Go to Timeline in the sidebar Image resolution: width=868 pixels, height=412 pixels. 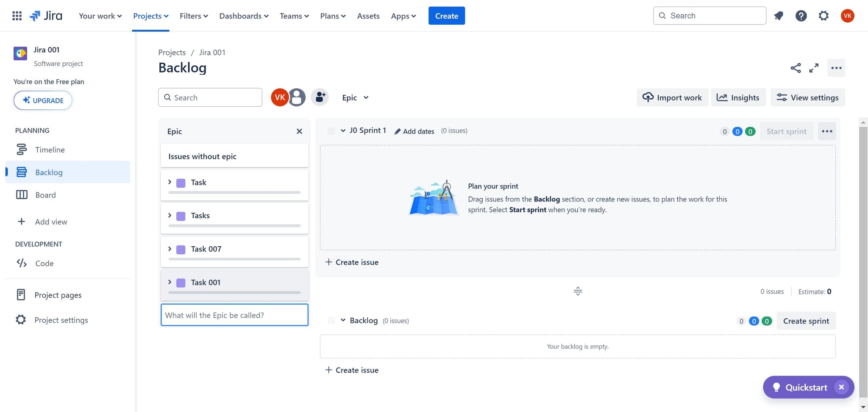tap(50, 150)
